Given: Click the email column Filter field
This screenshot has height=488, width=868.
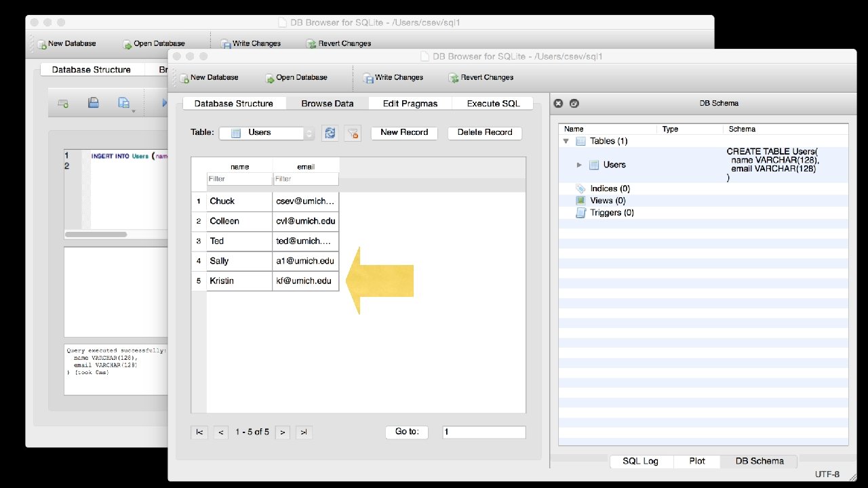Looking at the screenshot, I should coord(306,179).
